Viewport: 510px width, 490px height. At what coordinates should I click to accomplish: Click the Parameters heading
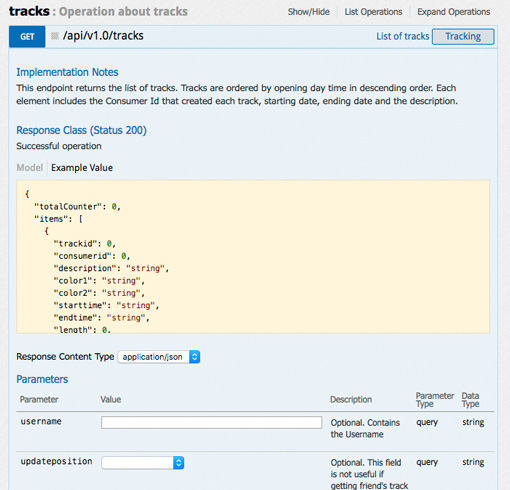42,379
